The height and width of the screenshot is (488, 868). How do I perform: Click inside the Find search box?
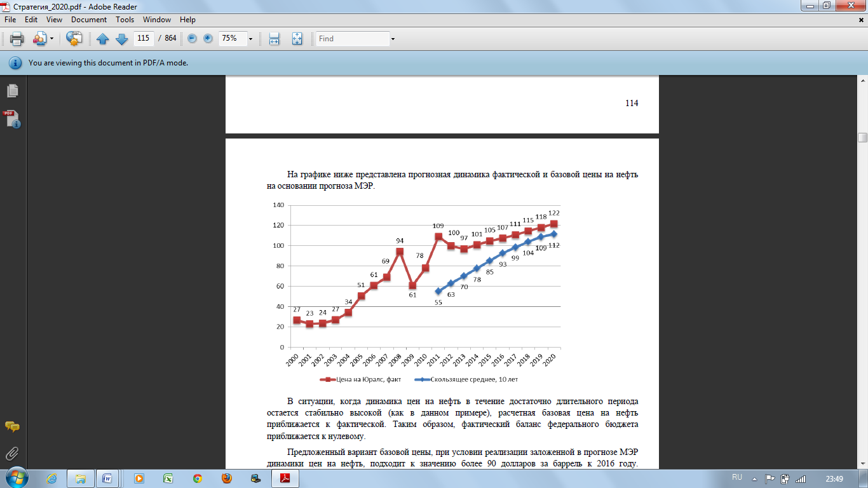click(x=353, y=39)
